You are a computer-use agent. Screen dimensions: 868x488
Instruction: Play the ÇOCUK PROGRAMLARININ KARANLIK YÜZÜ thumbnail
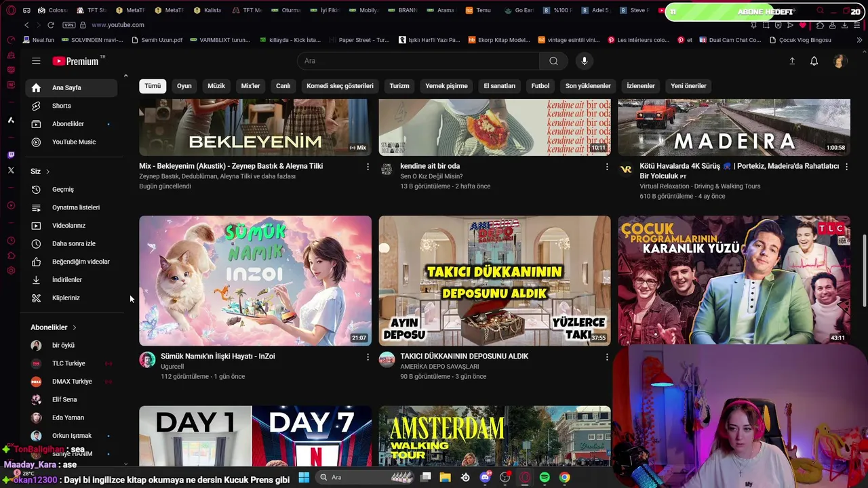click(x=734, y=281)
